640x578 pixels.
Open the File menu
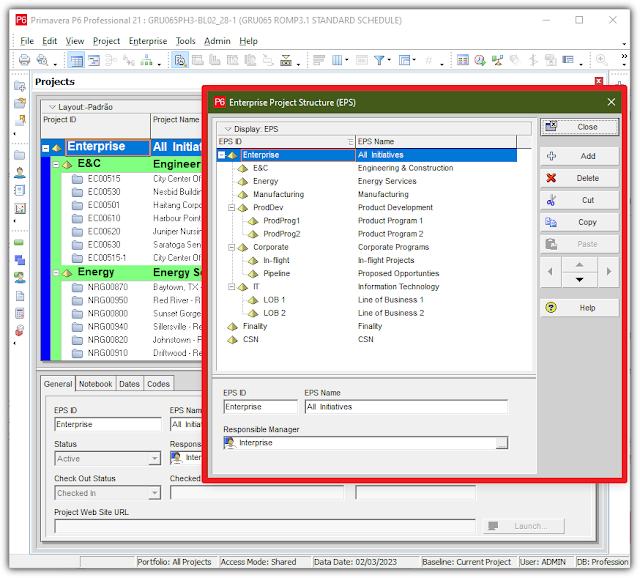(x=27, y=41)
